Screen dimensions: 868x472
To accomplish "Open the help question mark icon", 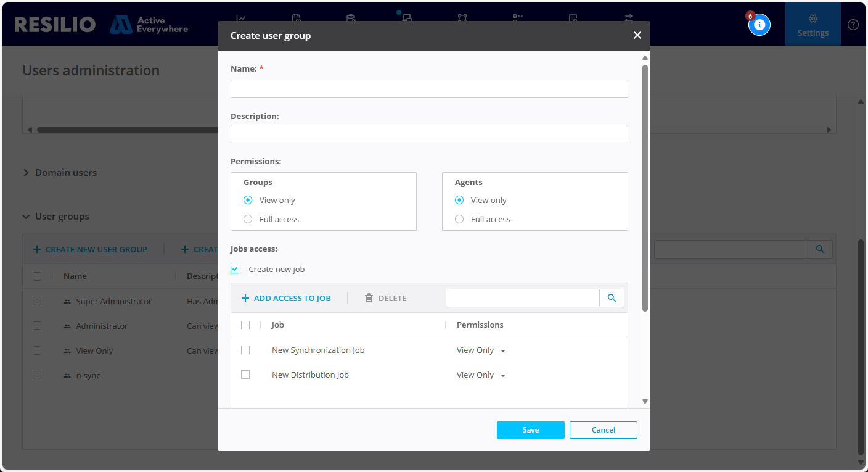I will coord(853,25).
